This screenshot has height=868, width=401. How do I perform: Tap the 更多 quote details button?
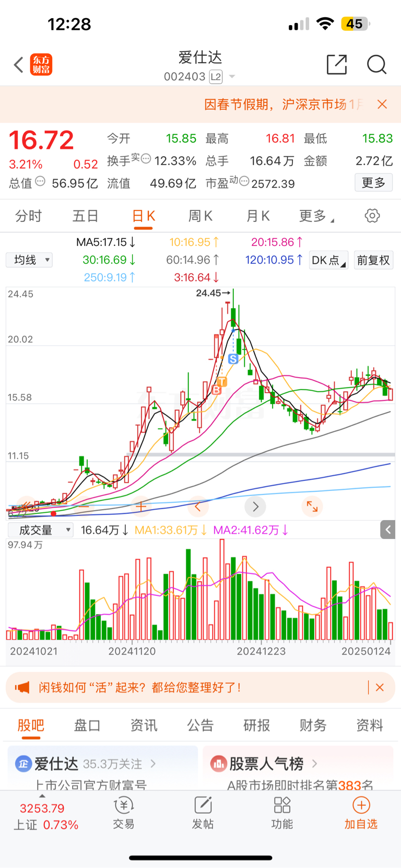tap(374, 183)
